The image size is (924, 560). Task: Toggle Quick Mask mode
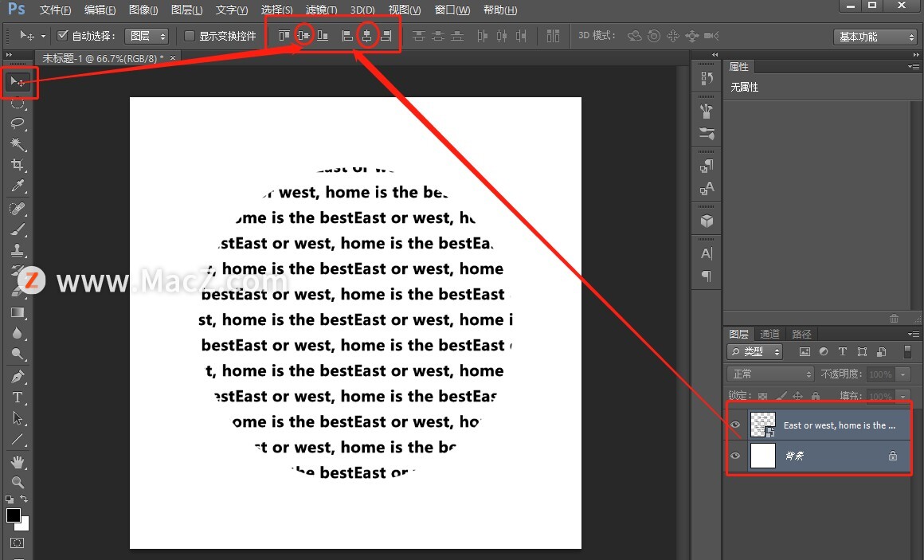[17, 543]
